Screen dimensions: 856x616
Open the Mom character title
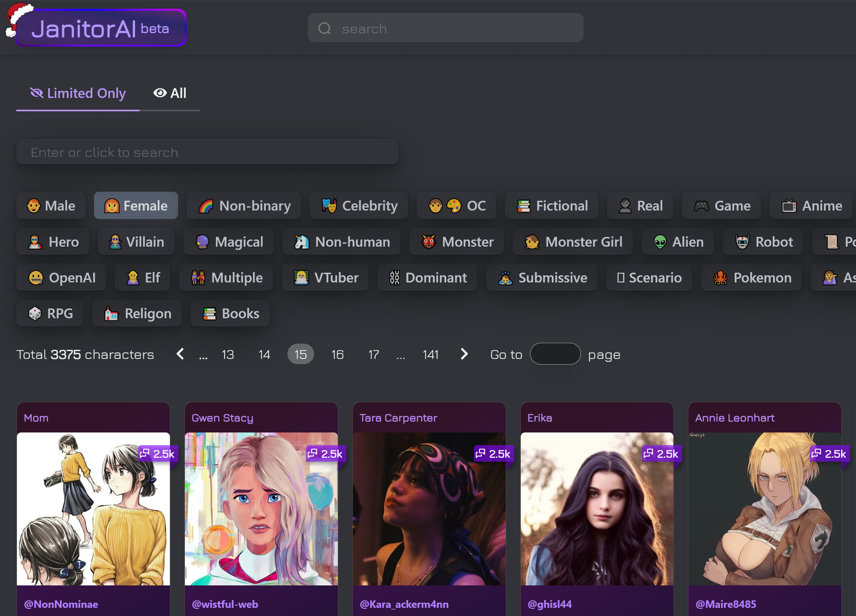(x=36, y=418)
